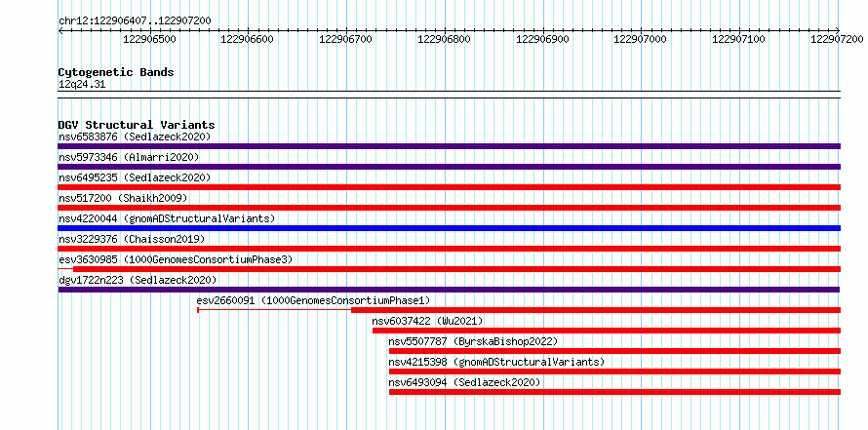Screen dimensions: 868x430
Task: Click the thick red bar under esv2660091
Action: 596,310
